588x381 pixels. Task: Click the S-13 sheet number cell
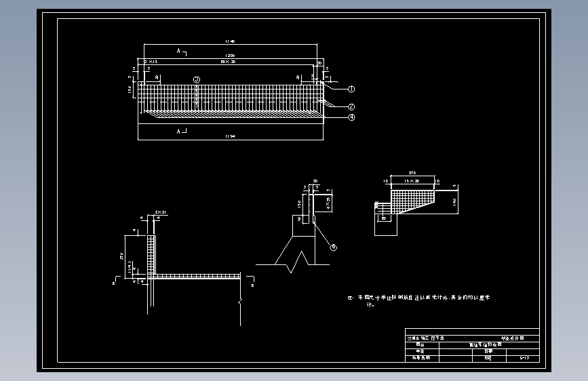[524, 358]
